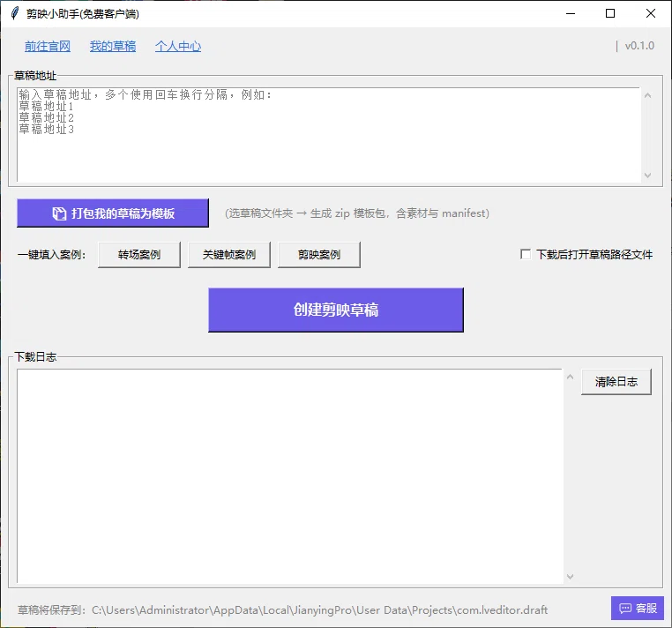Fill in the 关键帧案例 example

tap(229, 255)
